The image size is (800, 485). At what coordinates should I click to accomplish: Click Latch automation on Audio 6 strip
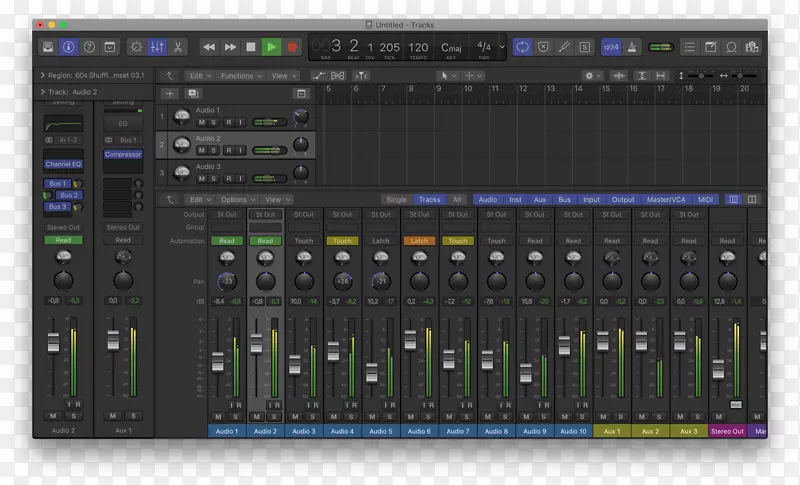point(419,240)
